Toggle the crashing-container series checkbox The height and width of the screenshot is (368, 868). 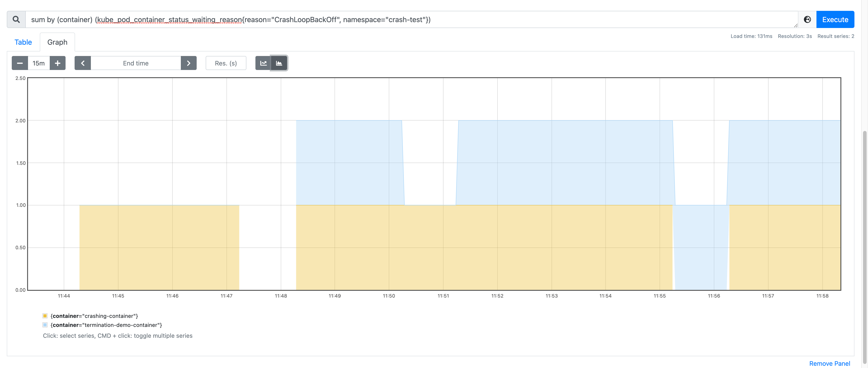tap(45, 315)
